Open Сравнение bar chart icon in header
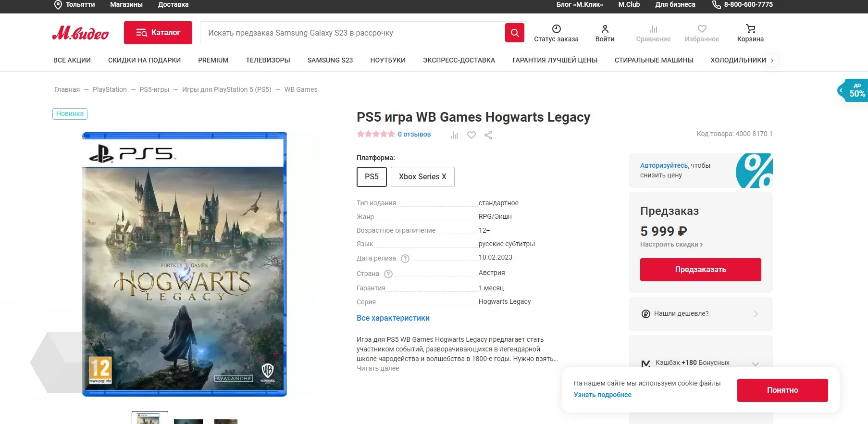Image resolution: width=868 pixels, height=424 pixels. [x=654, y=29]
